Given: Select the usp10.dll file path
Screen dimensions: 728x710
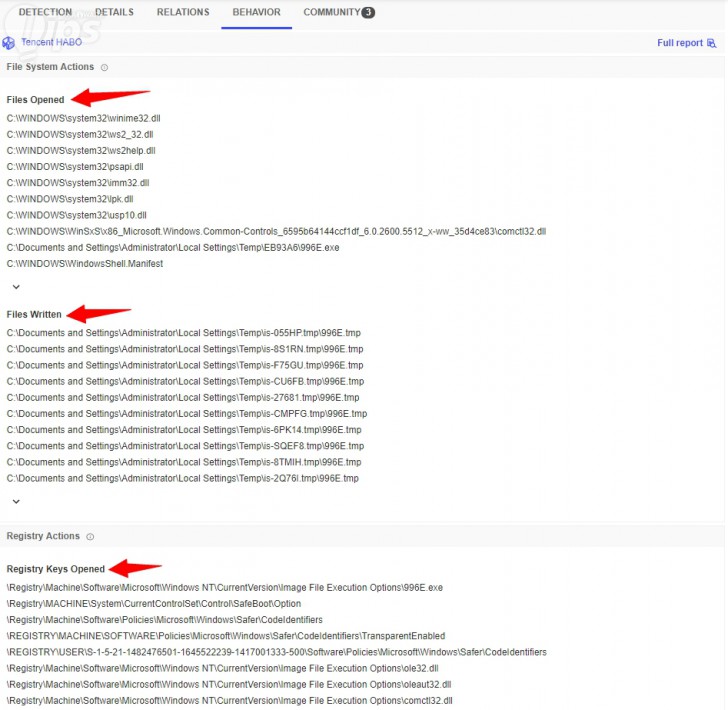Looking at the screenshot, I should point(77,215).
